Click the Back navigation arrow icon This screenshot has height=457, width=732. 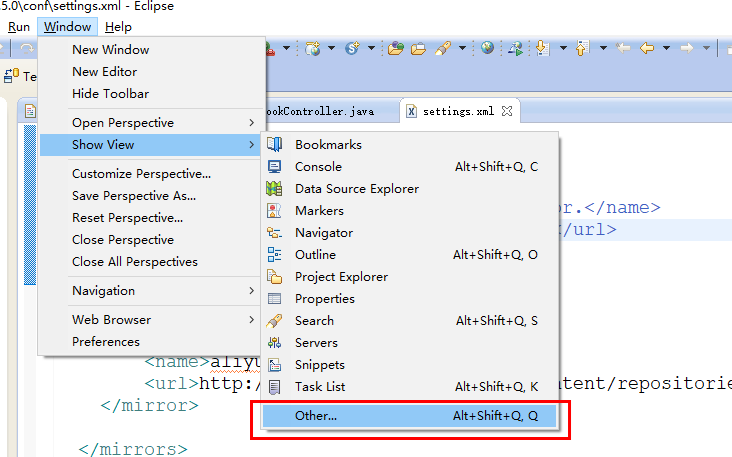coord(647,48)
